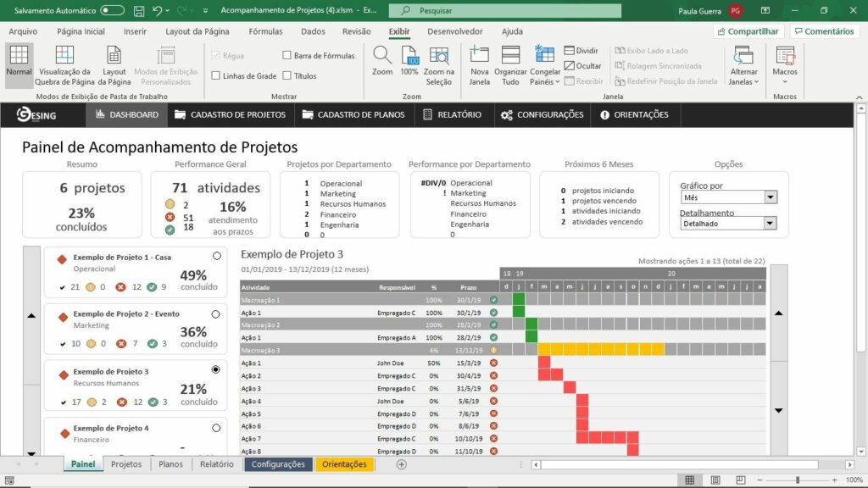Open the Gráfico por Mês dropdown
The height and width of the screenshot is (488, 868).
click(771, 197)
